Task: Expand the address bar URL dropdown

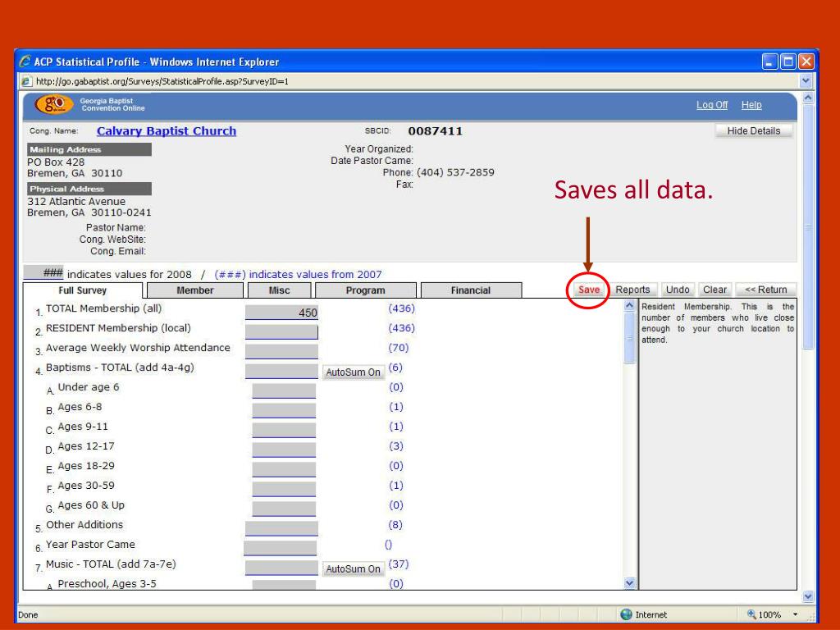Action: point(804,80)
